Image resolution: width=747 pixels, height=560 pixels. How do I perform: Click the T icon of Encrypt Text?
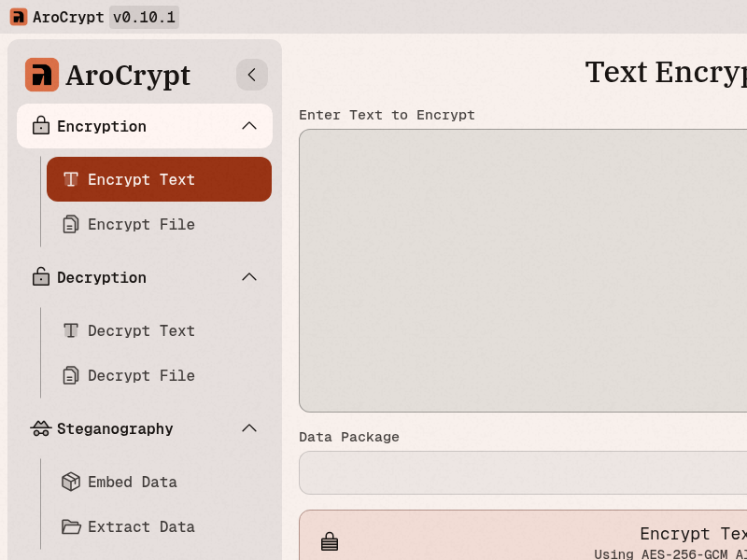pyautogui.click(x=71, y=179)
